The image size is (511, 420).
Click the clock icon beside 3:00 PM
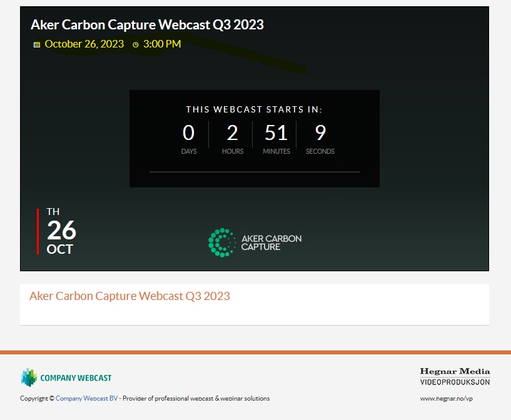[136, 44]
